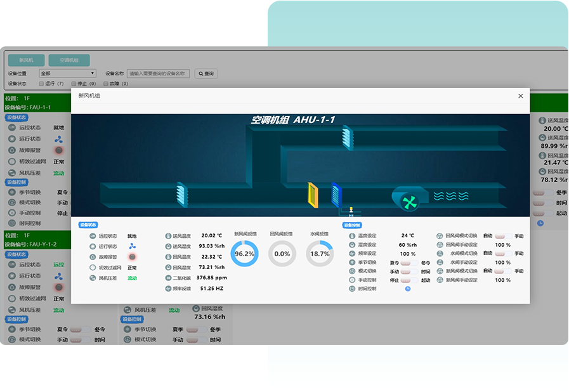
Task: Click blue fan running indicator in AHU-1-1 dialog
Action: coord(133,247)
